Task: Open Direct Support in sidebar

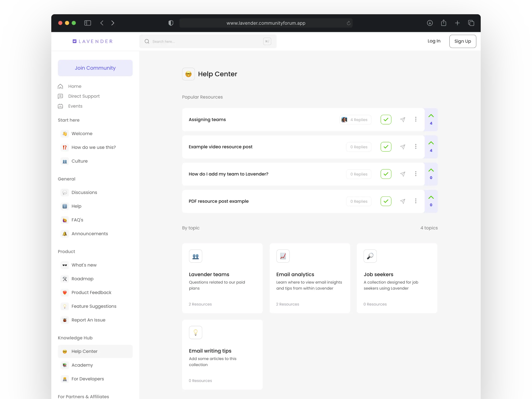Action: 84,96
